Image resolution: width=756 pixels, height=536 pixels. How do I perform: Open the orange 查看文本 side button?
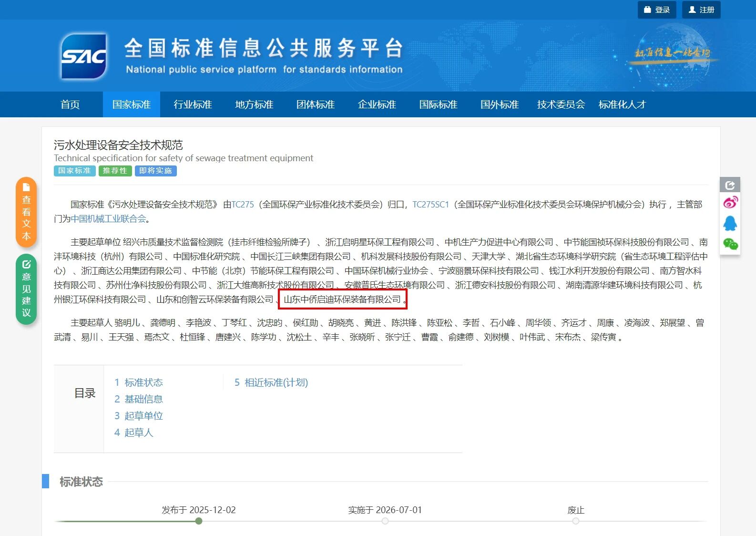pyautogui.click(x=26, y=212)
